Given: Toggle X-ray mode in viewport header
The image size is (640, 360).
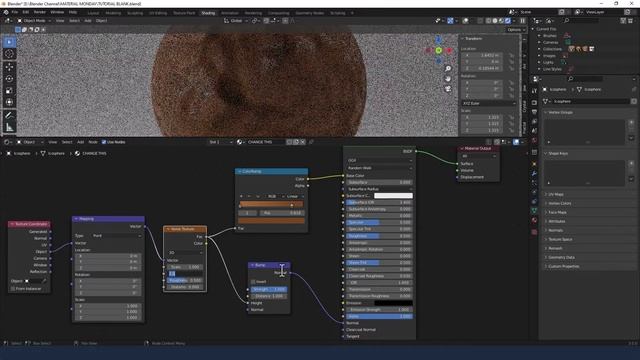Looking at the screenshot, I should click(x=480, y=20).
